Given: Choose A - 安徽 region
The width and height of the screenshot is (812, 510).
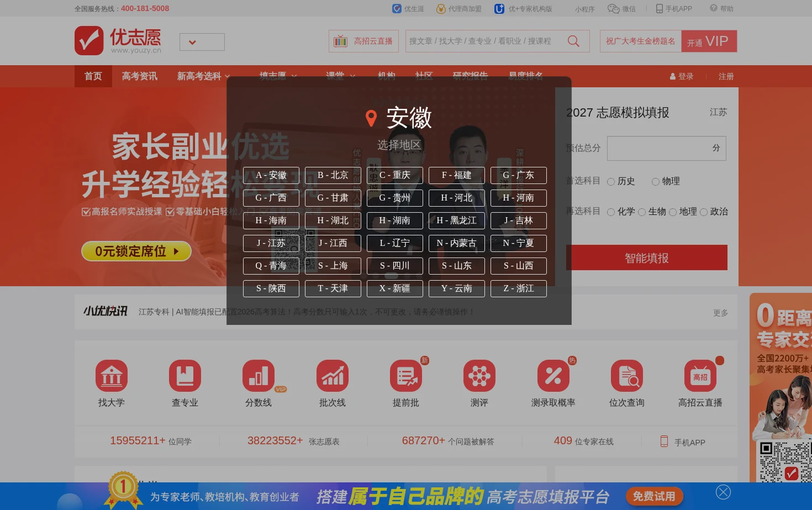Looking at the screenshot, I should [271, 175].
